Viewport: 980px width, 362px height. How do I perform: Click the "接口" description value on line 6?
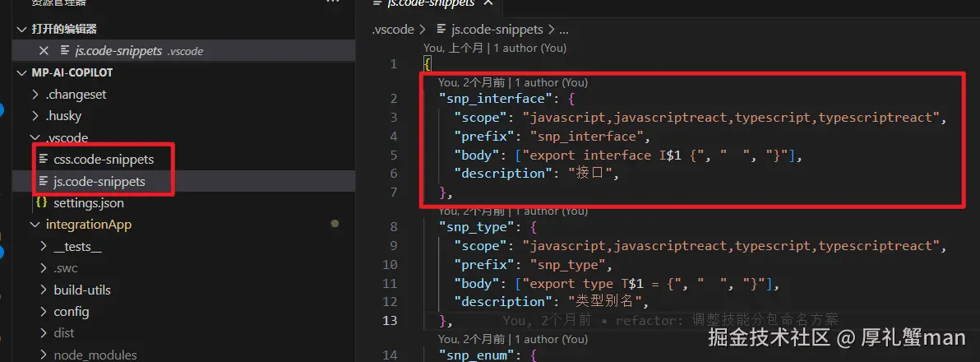click(x=590, y=174)
